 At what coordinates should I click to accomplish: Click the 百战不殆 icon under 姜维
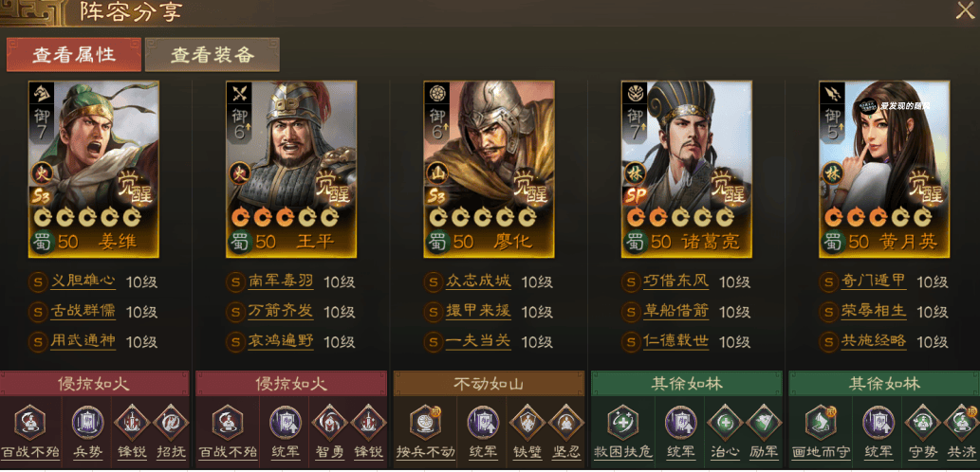(29, 422)
